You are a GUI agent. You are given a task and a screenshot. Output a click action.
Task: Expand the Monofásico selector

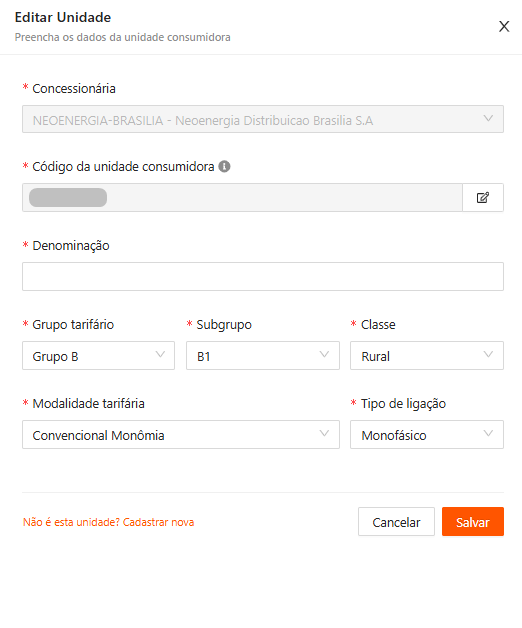coord(427,435)
